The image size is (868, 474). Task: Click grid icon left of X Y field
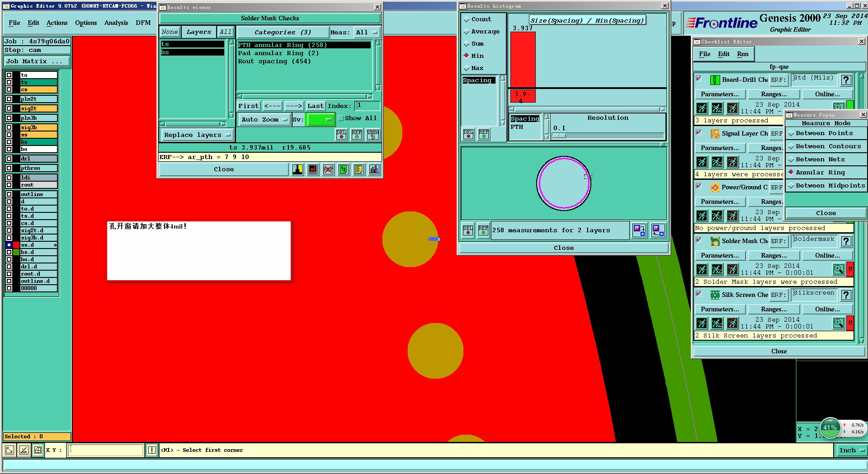click(x=38, y=450)
